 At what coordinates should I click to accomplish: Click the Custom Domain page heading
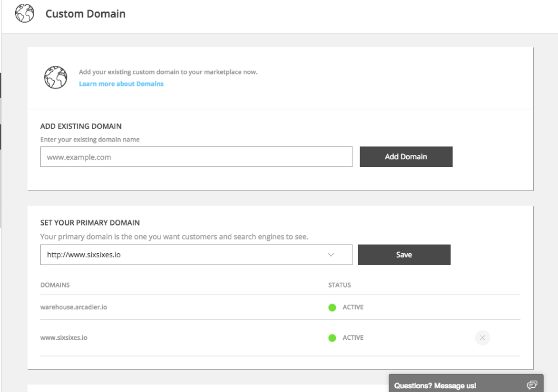click(x=86, y=14)
